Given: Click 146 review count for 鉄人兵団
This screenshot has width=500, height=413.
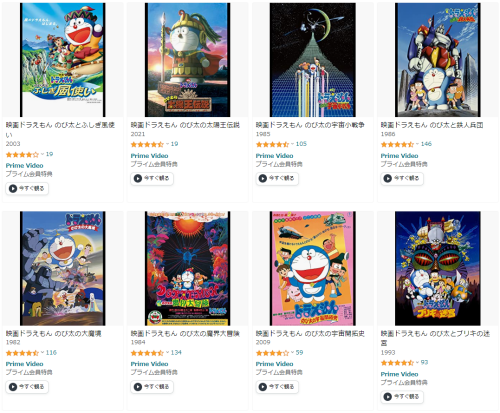Looking at the screenshot, I should coord(426,144).
